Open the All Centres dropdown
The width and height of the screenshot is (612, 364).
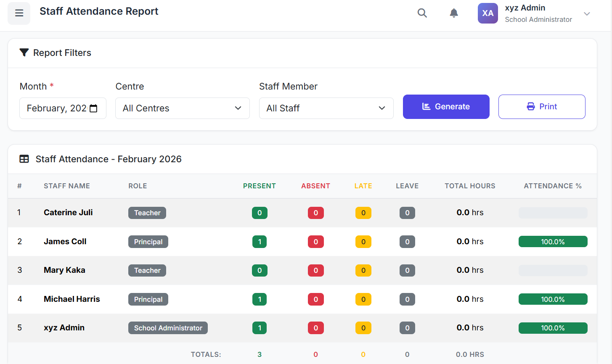pyautogui.click(x=182, y=108)
